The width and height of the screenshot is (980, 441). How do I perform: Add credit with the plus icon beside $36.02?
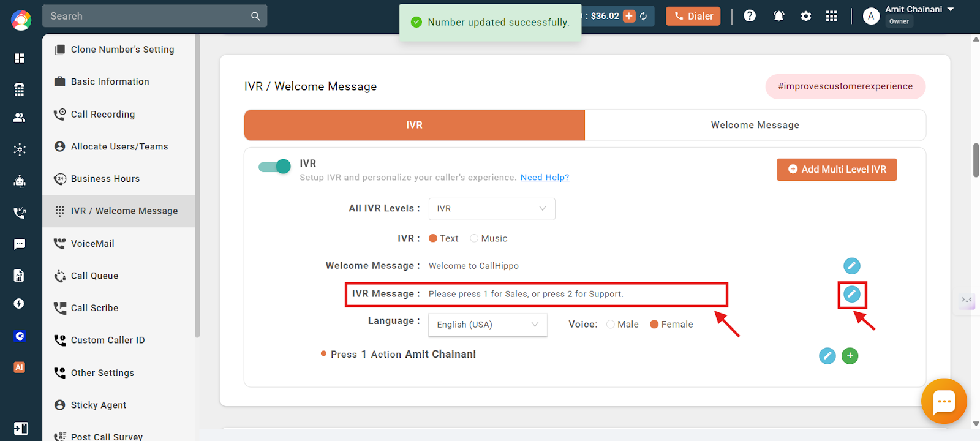pos(629,16)
